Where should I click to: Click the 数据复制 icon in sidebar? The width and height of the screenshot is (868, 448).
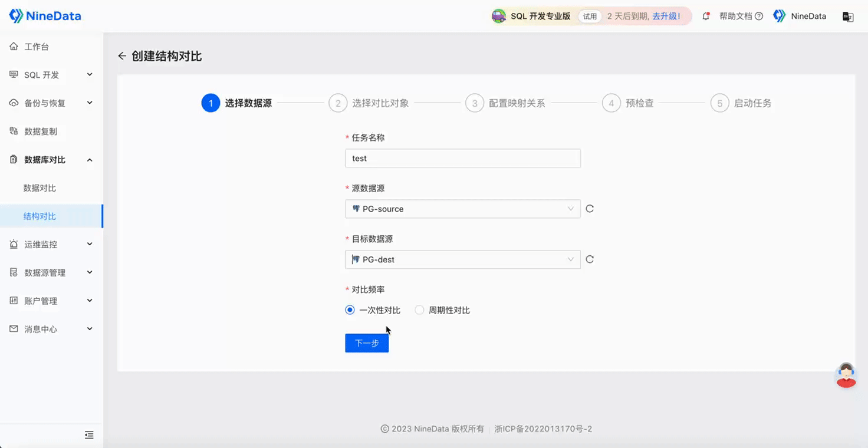pos(14,131)
